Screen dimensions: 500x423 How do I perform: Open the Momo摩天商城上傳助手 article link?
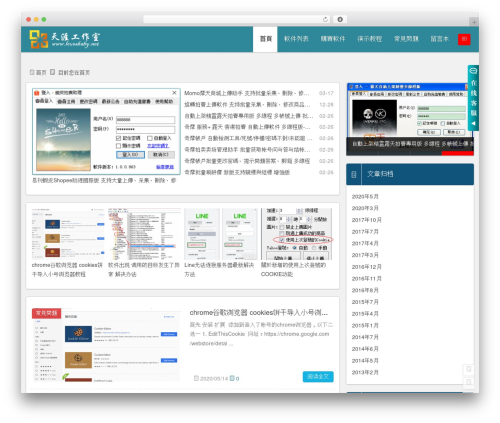pos(247,93)
